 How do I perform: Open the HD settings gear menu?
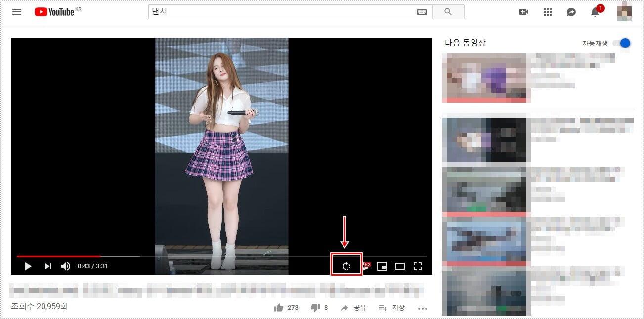tap(366, 266)
